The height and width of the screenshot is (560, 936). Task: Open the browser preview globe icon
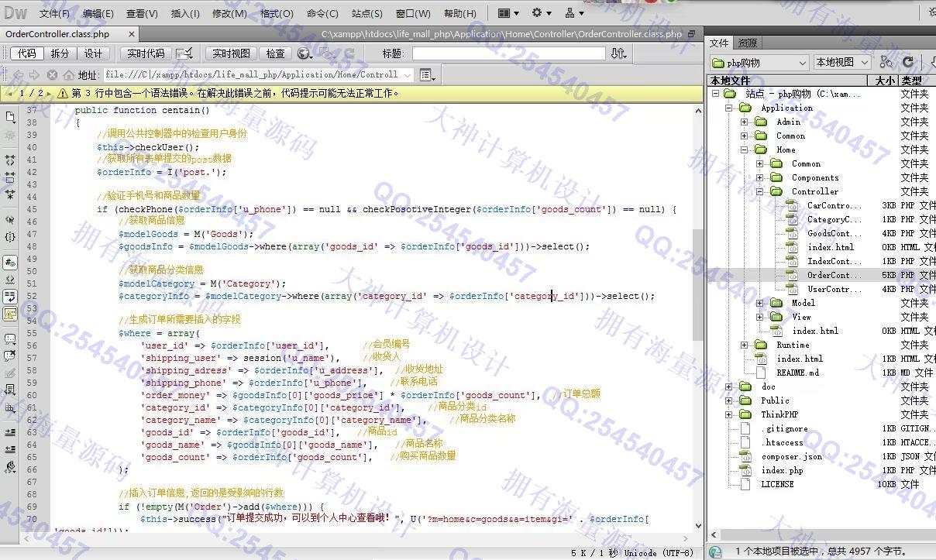[x=305, y=53]
